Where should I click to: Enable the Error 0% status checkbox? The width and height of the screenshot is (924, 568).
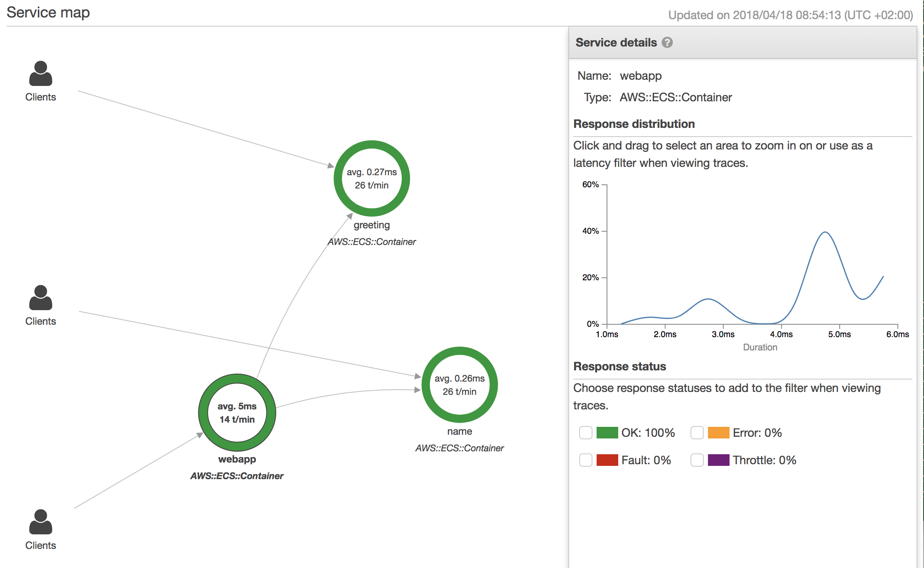697,433
